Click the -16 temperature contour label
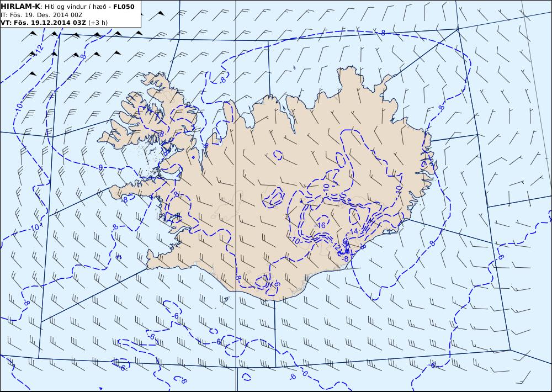 pyautogui.click(x=321, y=225)
